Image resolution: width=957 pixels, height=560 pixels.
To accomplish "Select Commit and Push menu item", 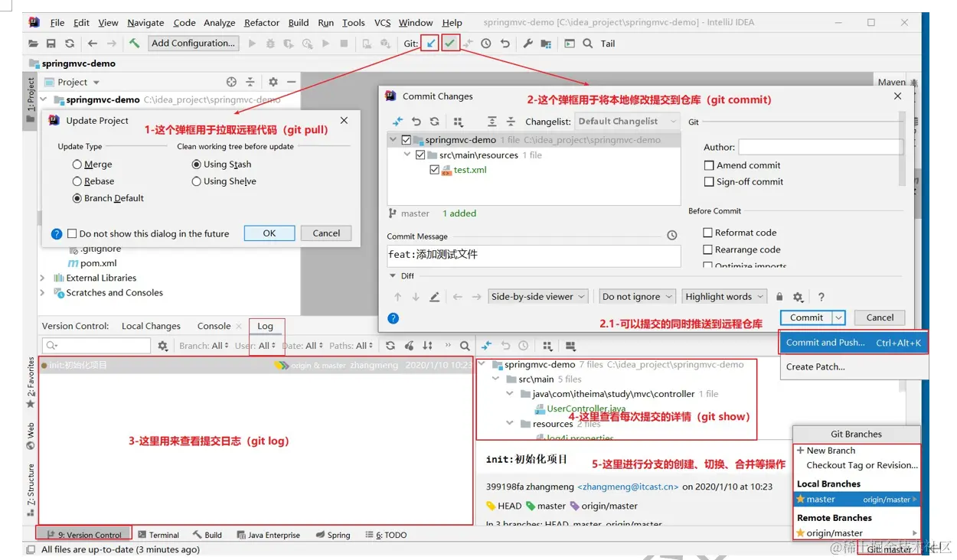I will (x=854, y=343).
